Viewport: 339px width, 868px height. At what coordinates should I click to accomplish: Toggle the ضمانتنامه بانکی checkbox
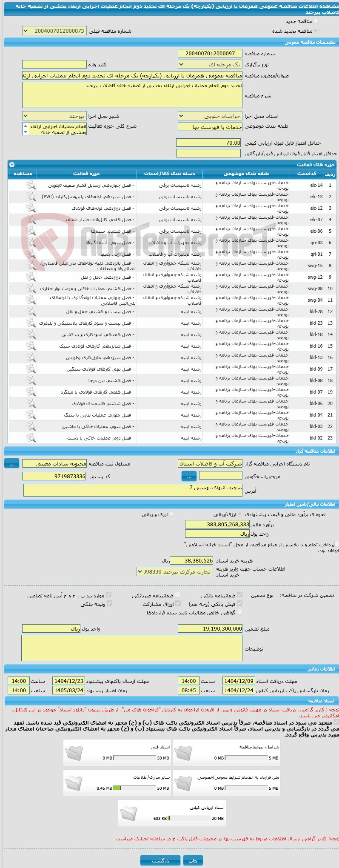pyautogui.click(x=239, y=595)
